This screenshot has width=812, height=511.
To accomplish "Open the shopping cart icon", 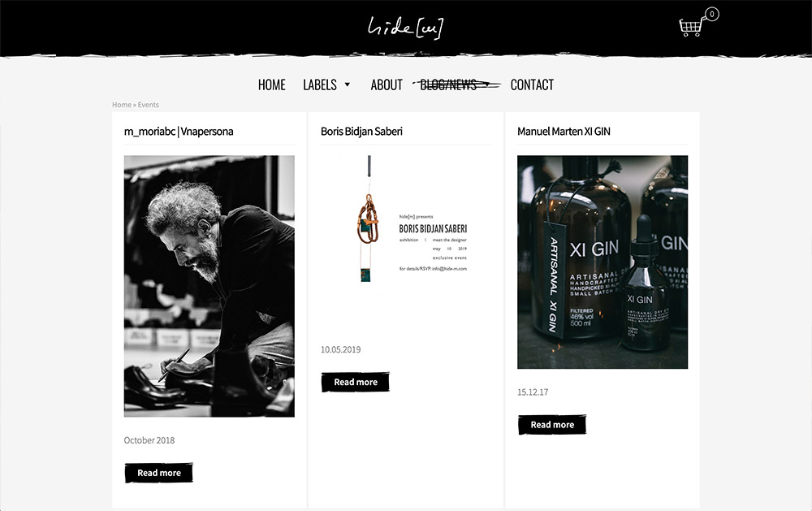I will pos(691,27).
